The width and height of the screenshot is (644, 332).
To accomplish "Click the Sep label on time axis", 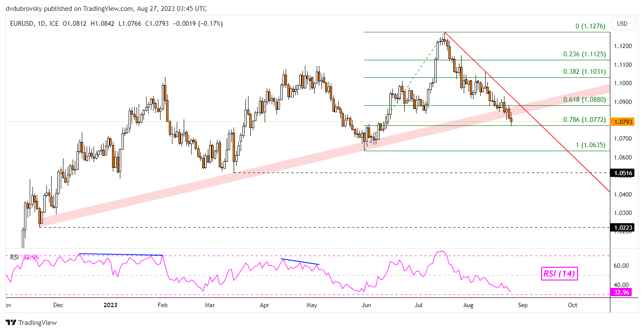I will [x=522, y=304].
